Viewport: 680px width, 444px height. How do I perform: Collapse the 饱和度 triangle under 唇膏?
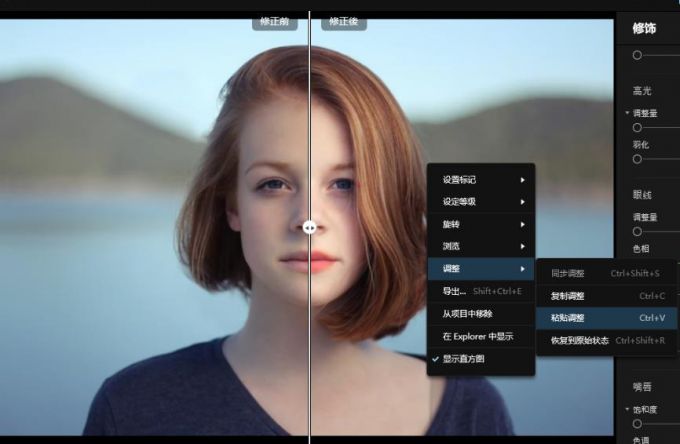point(627,410)
